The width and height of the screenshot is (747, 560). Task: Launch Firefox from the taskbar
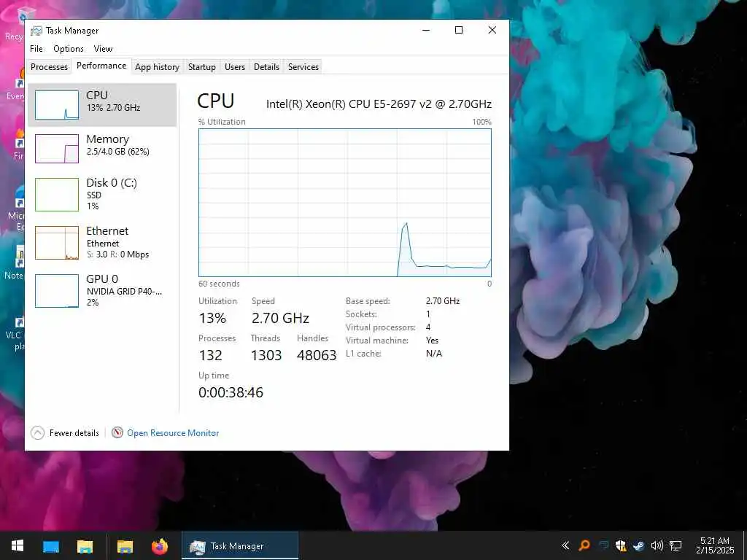click(x=160, y=545)
